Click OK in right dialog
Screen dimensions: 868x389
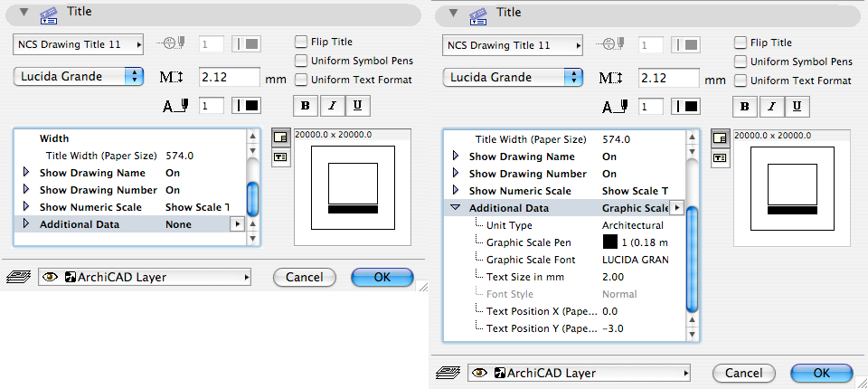point(822,373)
